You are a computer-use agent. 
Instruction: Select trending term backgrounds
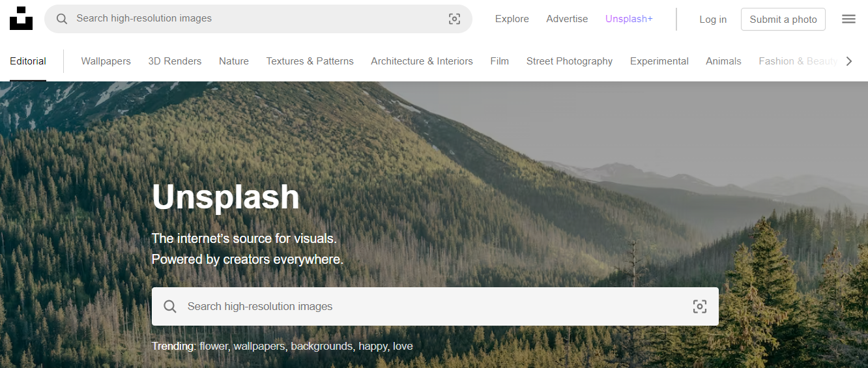[322, 347]
